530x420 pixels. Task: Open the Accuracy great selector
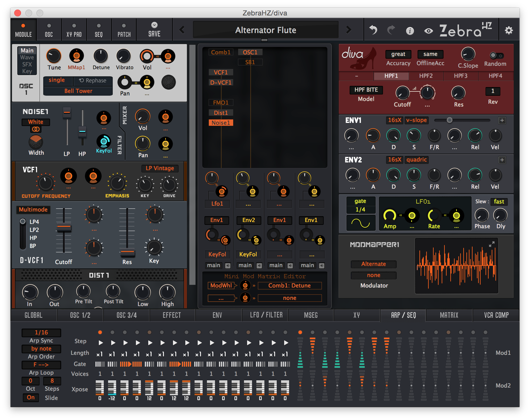[x=398, y=54]
